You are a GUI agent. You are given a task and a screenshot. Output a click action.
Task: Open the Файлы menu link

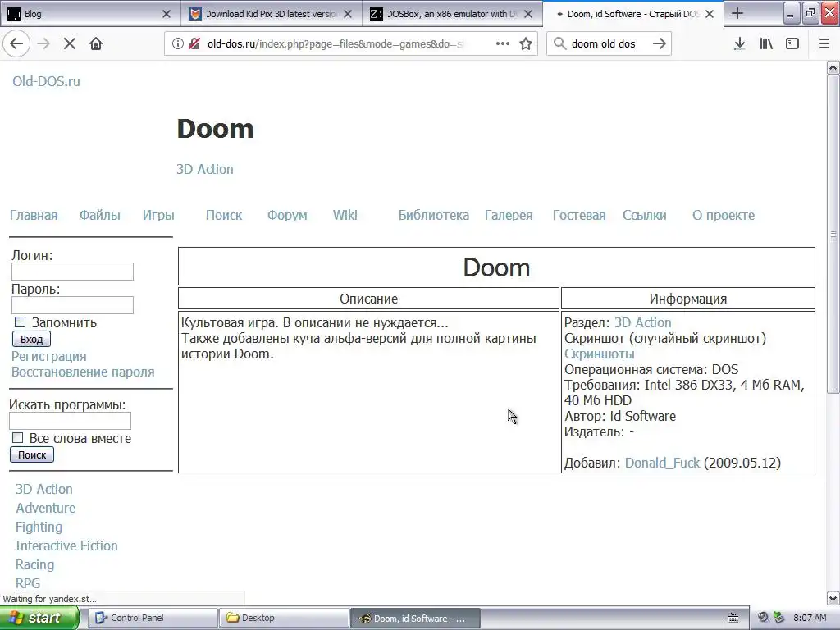[100, 216]
